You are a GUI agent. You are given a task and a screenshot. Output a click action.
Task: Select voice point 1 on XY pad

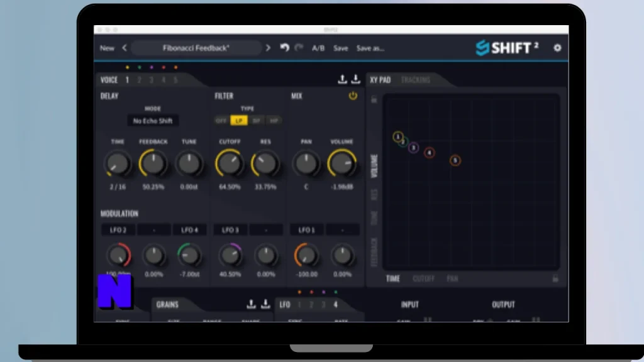397,136
